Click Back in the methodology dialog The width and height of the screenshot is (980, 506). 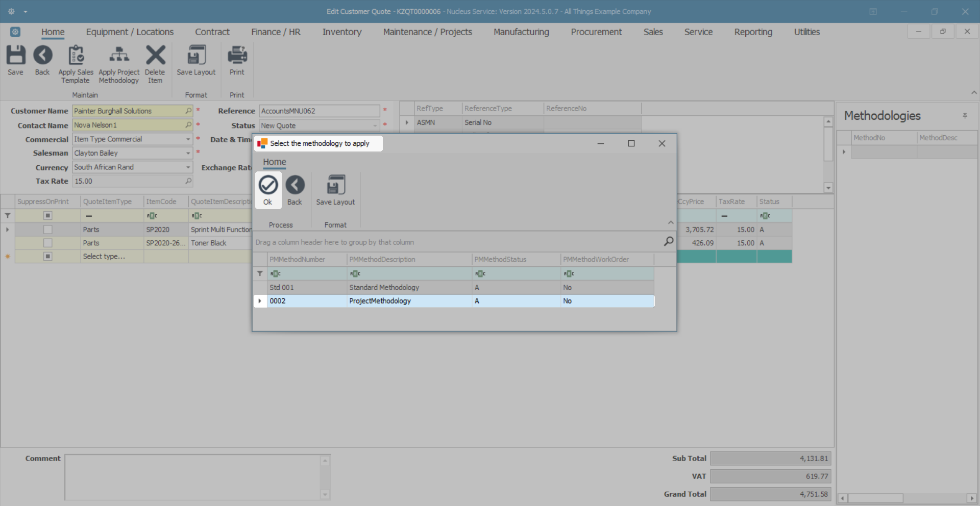(x=295, y=190)
